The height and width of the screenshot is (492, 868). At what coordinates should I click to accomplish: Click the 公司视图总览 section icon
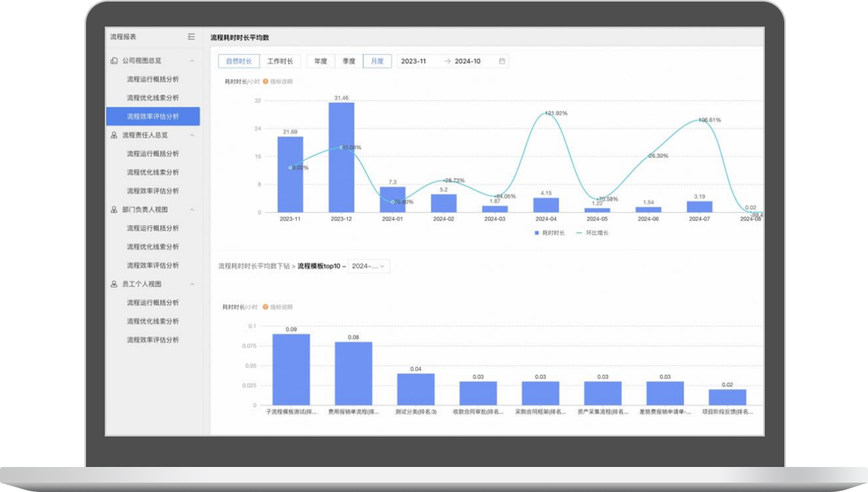114,60
